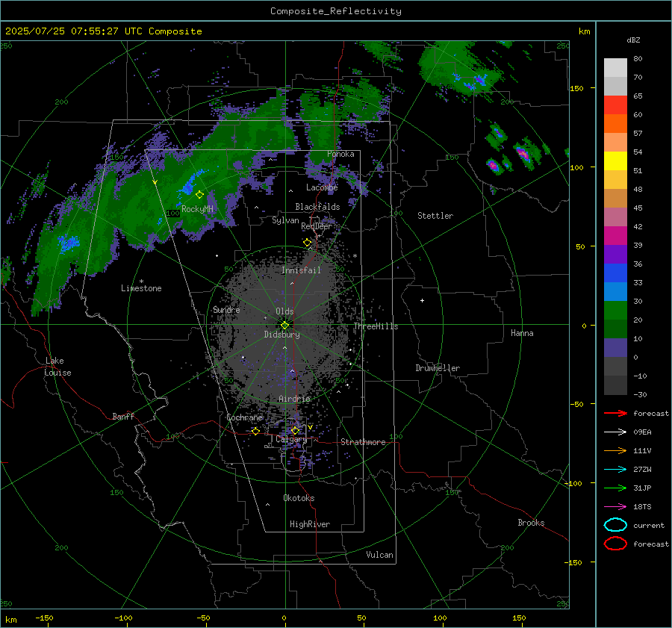Image resolution: width=672 pixels, height=628 pixels.
Task: Click the Airdrie city label
Action: pyautogui.click(x=294, y=399)
